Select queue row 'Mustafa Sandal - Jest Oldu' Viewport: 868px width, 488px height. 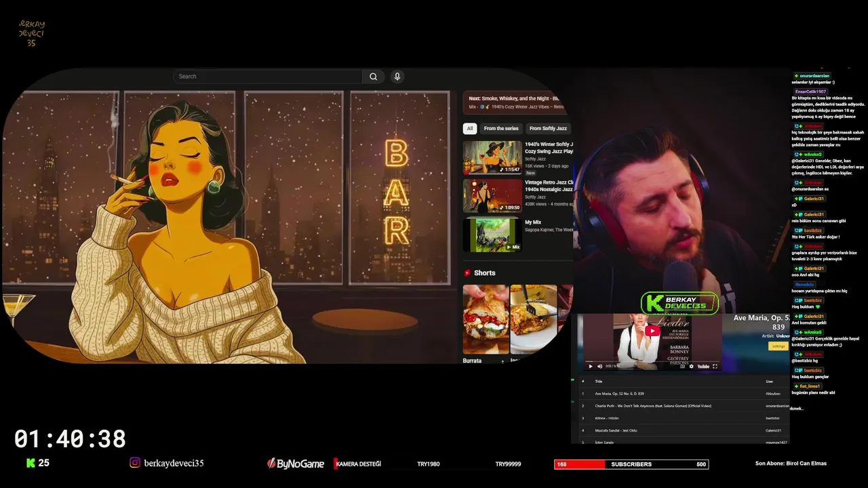tap(684, 430)
